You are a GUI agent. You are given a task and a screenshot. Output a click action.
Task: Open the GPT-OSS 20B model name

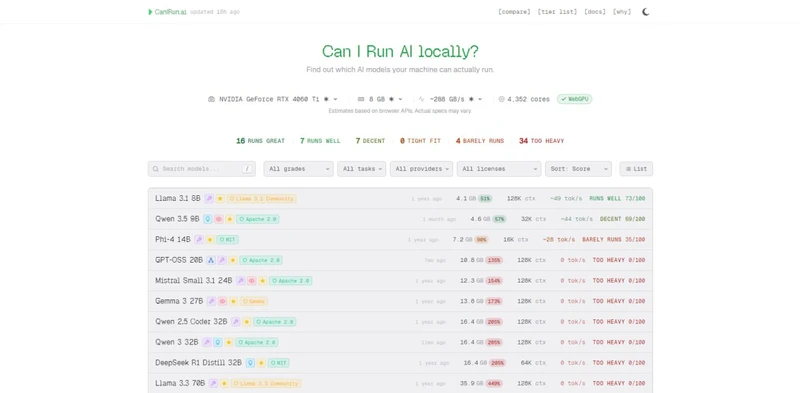179,260
